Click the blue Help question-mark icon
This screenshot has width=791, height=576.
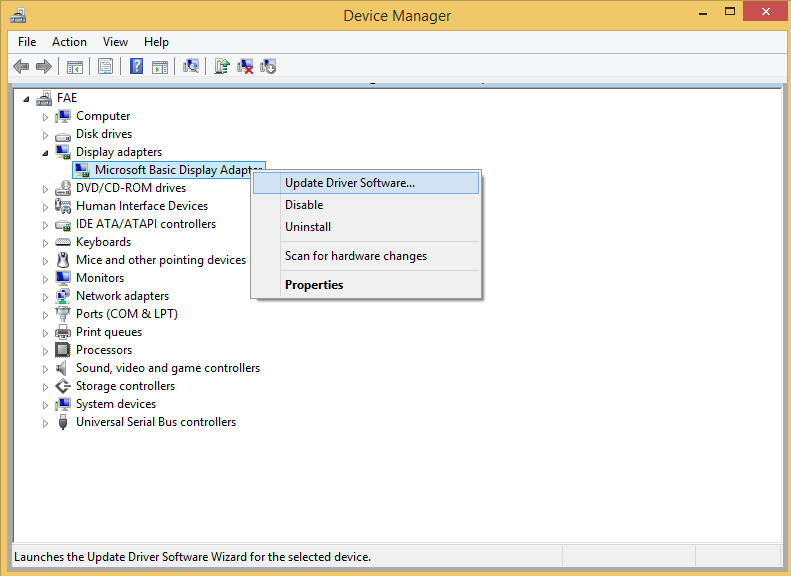click(x=136, y=66)
